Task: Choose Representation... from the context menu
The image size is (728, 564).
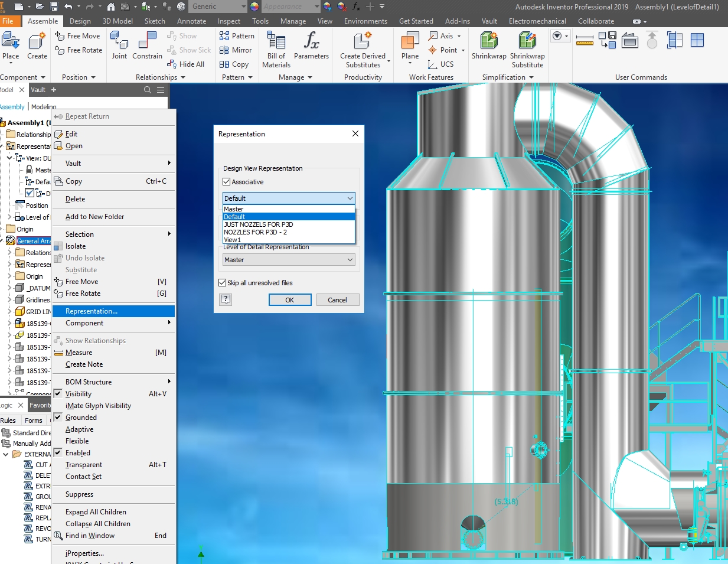Action: tap(92, 311)
